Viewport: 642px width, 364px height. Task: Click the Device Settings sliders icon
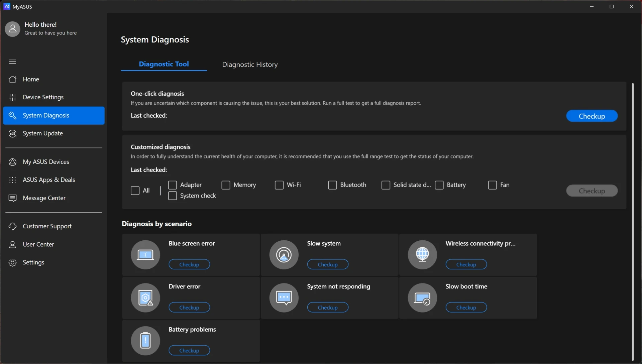(12, 97)
